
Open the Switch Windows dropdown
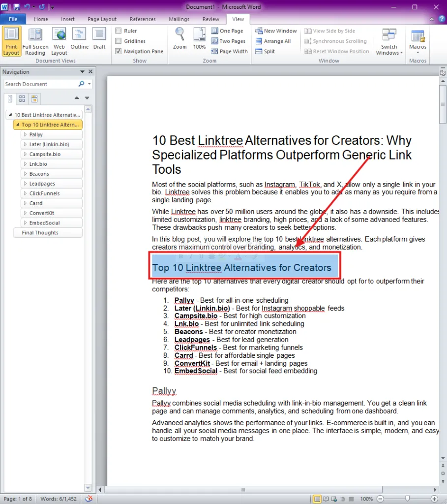[x=389, y=42]
